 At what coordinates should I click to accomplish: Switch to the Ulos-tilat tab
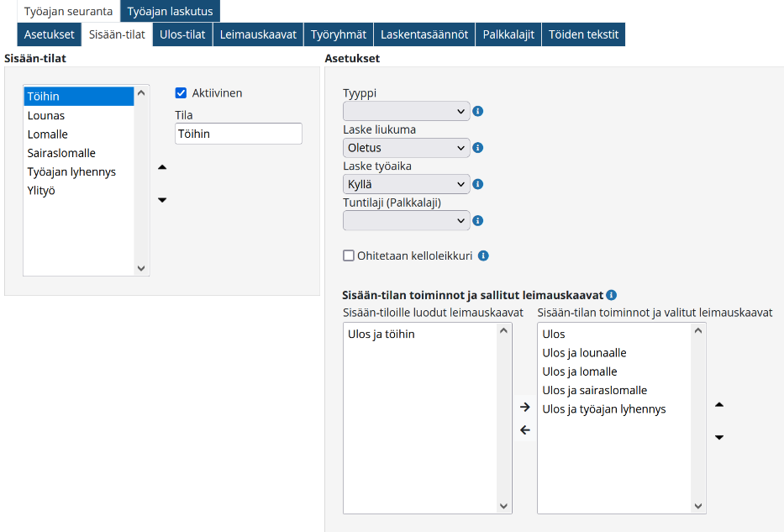click(x=182, y=34)
